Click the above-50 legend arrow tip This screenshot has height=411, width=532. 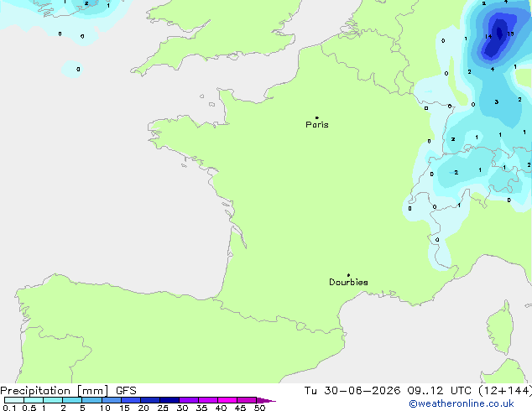click(x=266, y=400)
